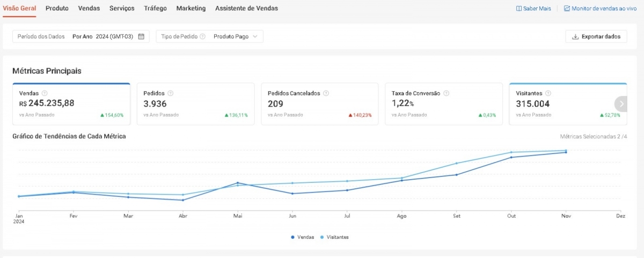The height and width of the screenshot is (258, 644).
Task: Click help icon beside Pedidos label
Action: coord(171,93)
